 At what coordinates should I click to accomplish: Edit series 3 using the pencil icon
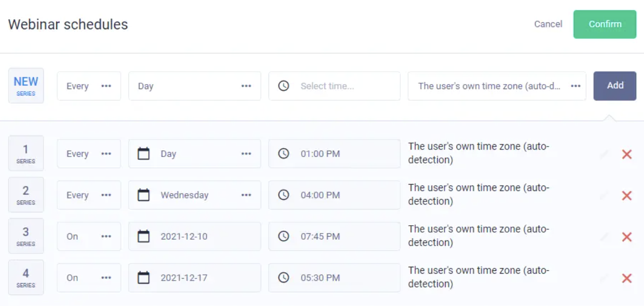604,237
